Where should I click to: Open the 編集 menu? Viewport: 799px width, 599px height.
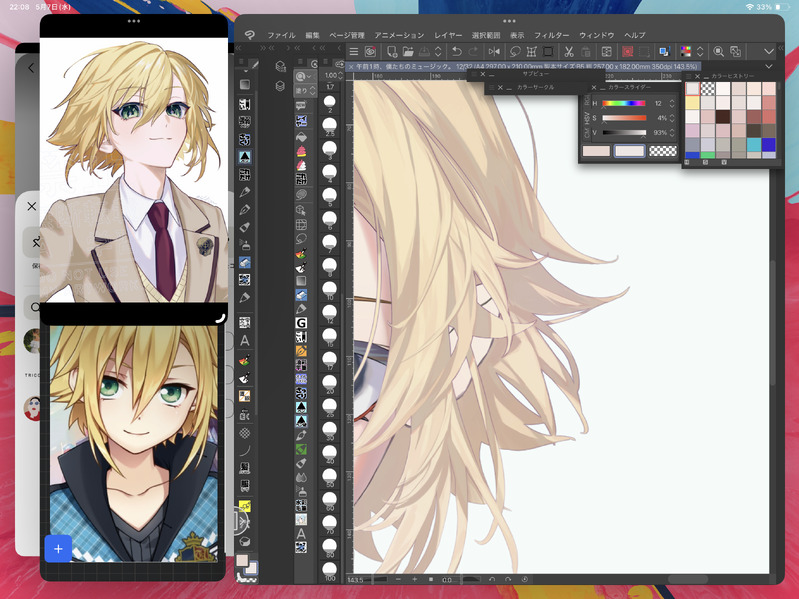312,35
